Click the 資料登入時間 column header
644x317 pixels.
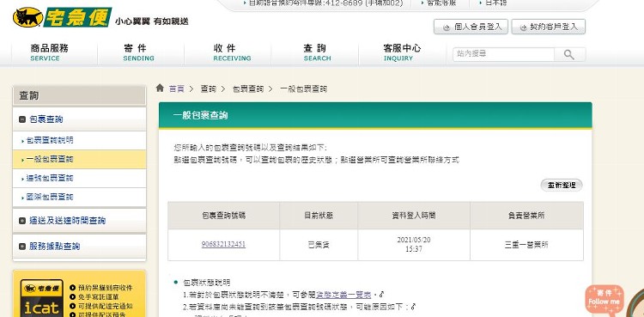[414, 216]
